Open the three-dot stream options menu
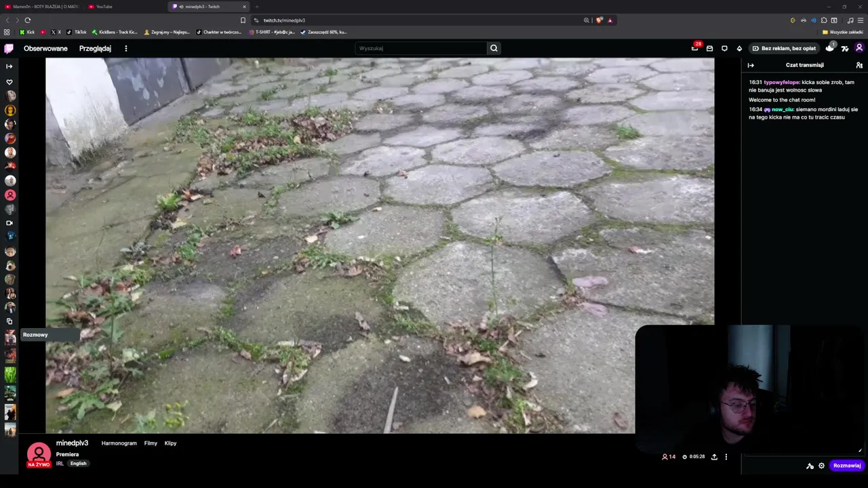 coord(726,457)
